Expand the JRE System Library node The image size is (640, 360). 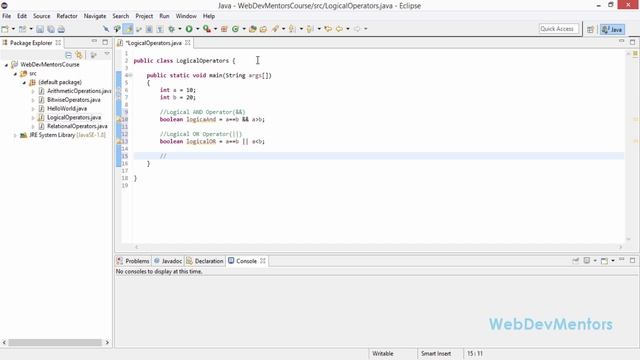tap(15, 135)
